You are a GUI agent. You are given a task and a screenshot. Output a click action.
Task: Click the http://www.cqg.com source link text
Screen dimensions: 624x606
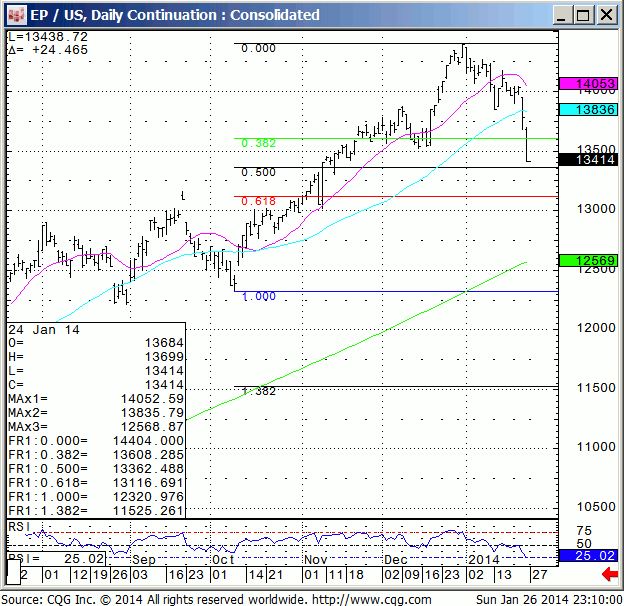click(x=371, y=599)
